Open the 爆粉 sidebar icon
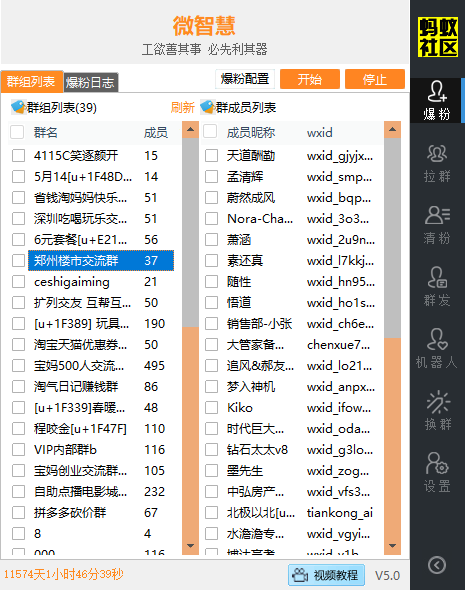The height and width of the screenshot is (590, 465). pos(436,100)
